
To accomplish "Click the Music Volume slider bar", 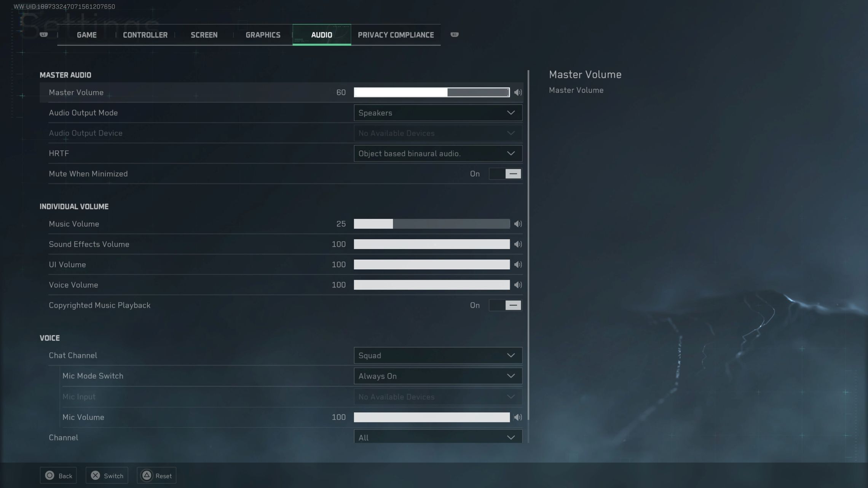I will point(432,224).
